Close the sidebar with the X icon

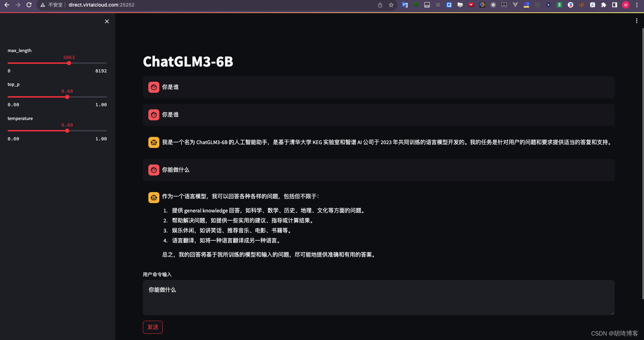(x=107, y=21)
